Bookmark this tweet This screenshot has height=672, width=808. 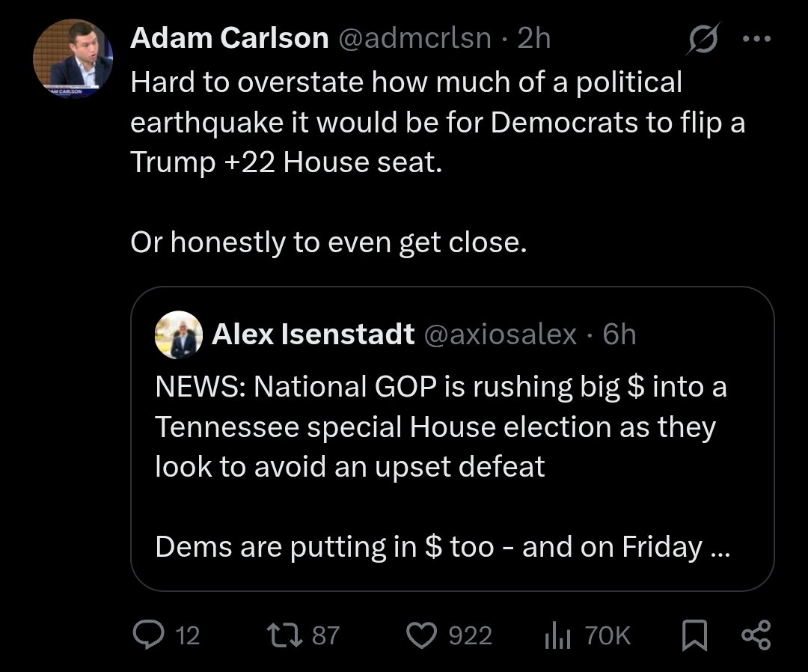pos(694,636)
